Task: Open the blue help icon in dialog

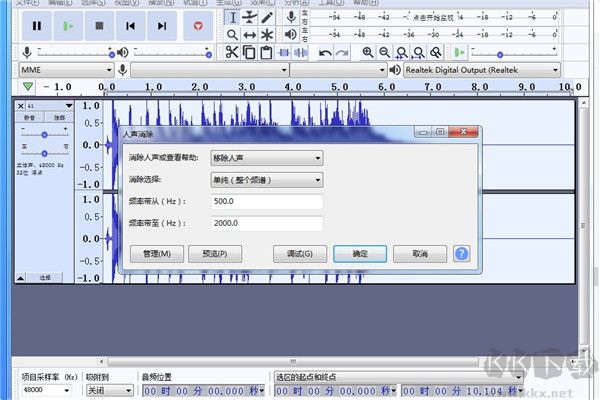Action: pyautogui.click(x=462, y=253)
